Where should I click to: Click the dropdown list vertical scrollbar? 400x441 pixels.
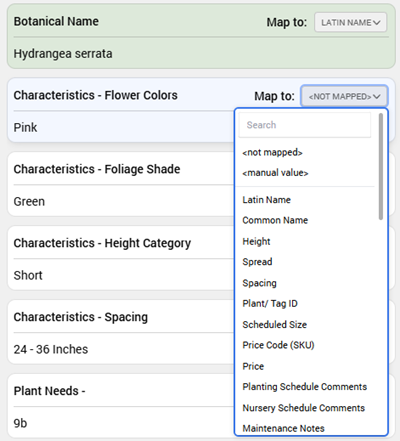381,167
